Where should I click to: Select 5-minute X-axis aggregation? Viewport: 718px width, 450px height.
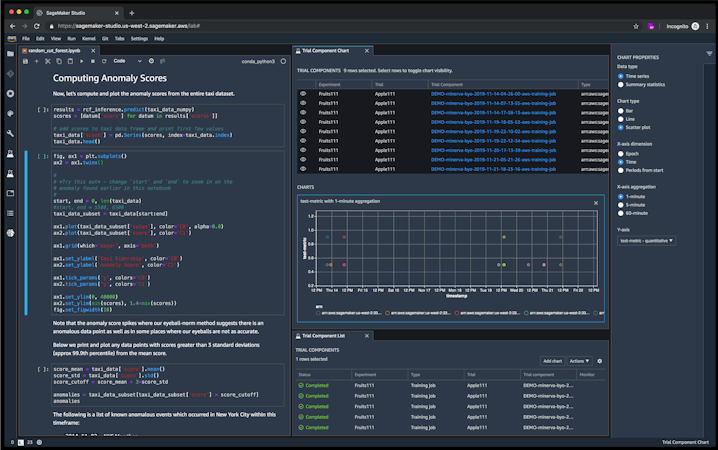620,205
